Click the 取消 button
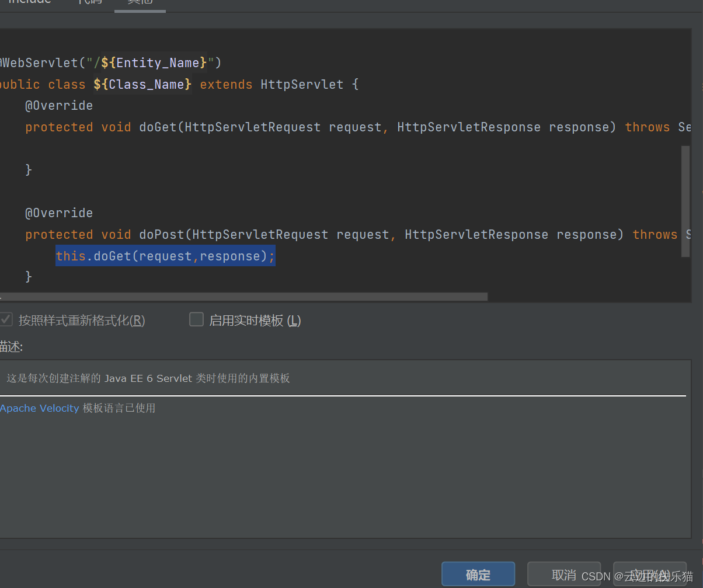Screen dimensions: 703x588 pos(563,575)
